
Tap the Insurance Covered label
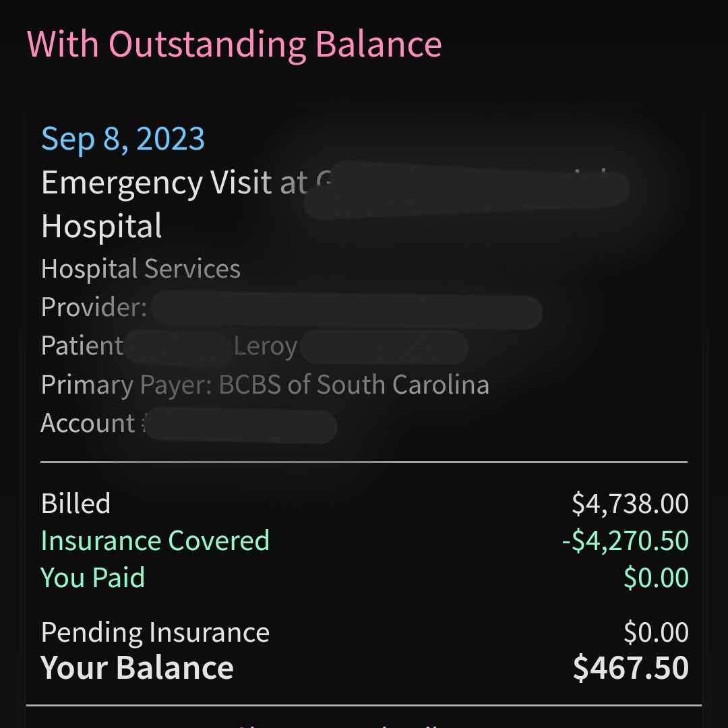(155, 541)
